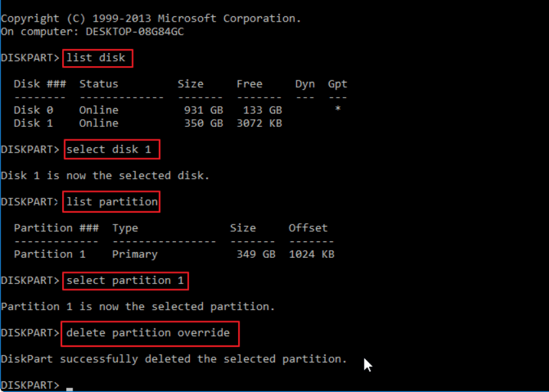Click the 'delete partition override' command

click(150, 333)
